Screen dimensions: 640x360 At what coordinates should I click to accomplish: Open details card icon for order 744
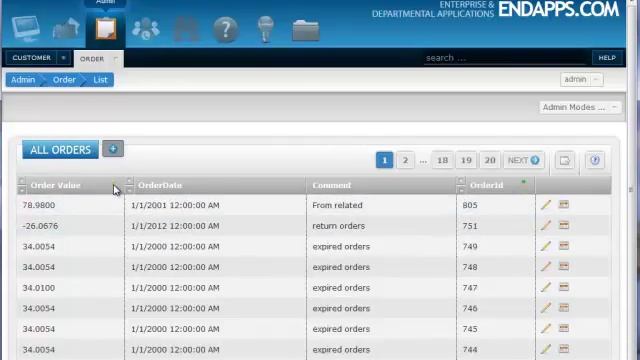click(564, 348)
